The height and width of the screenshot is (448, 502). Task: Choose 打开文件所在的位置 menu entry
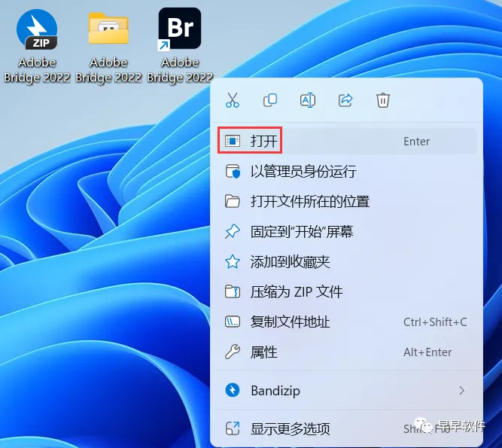pos(347,202)
